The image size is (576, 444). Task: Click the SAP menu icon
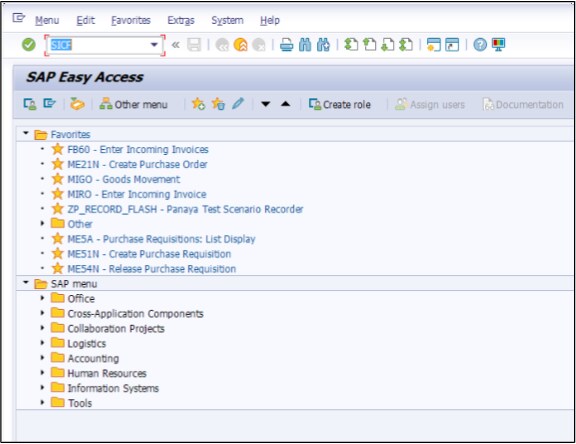point(49,104)
